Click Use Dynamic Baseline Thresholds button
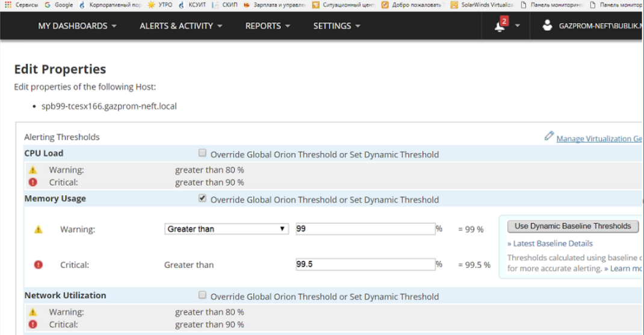Image resolution: width=644 pixels, height=335 pixels. coord(573,226)
